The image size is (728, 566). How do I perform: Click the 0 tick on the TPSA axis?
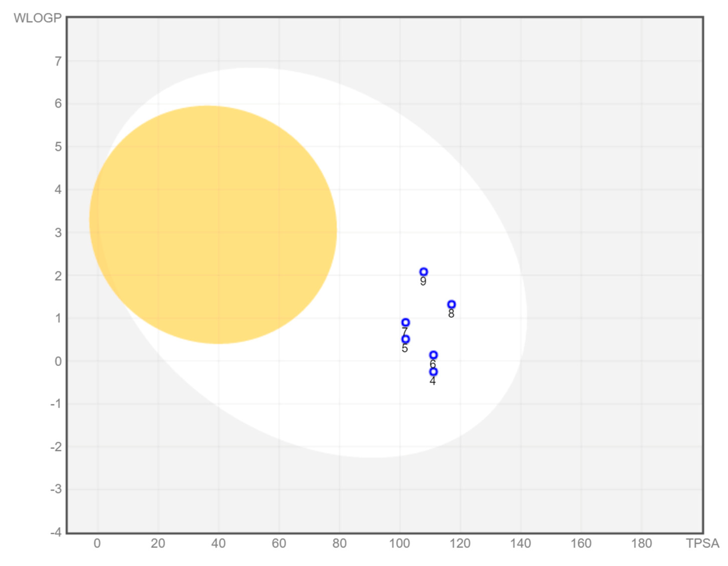coord(97,543)
